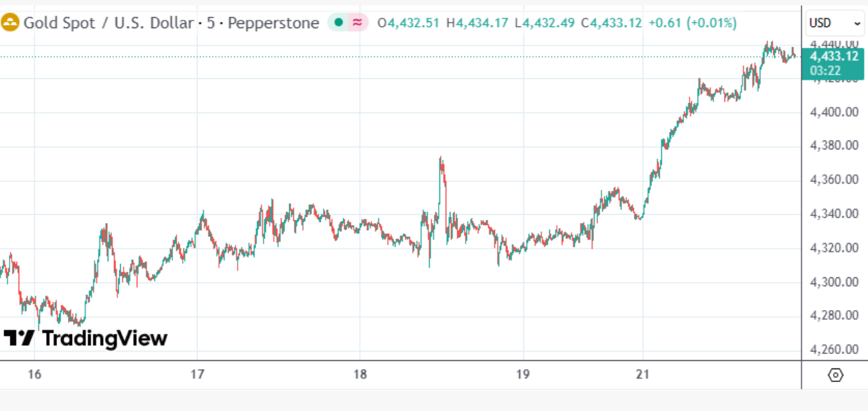The height and width of the screenshot is (411, 868).
Task: Click the TradingView wordmark link
Action: 104,338
